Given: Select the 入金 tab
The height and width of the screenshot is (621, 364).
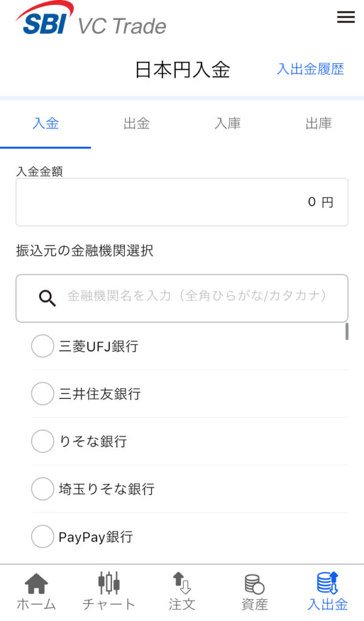Looking at the screenshot, I should tap(45, 124).
